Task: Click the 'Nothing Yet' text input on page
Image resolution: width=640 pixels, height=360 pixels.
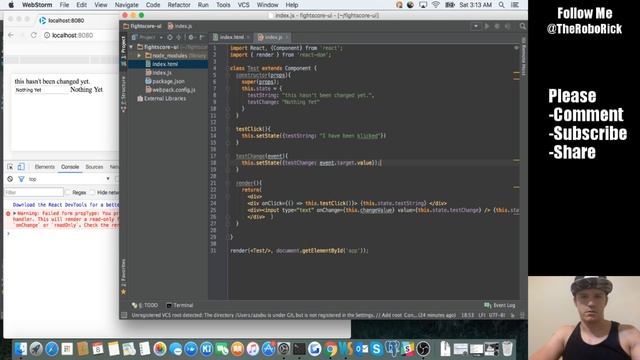Action: (42, 90)
